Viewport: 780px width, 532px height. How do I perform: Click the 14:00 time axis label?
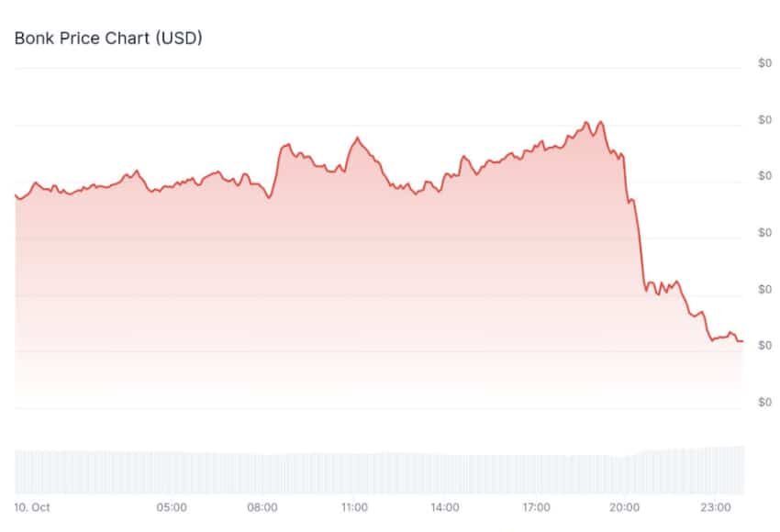pyautogui.click(x=445, y=507)
